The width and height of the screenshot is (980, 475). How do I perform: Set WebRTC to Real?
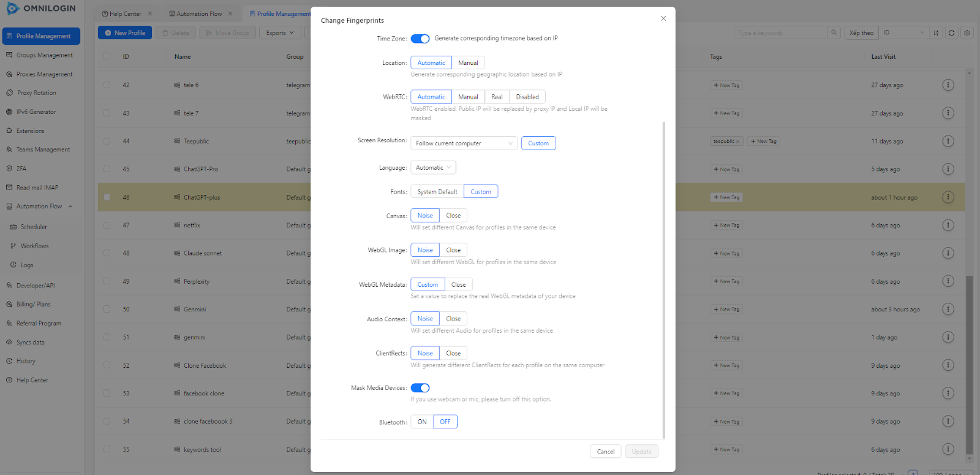click(497, 97)
